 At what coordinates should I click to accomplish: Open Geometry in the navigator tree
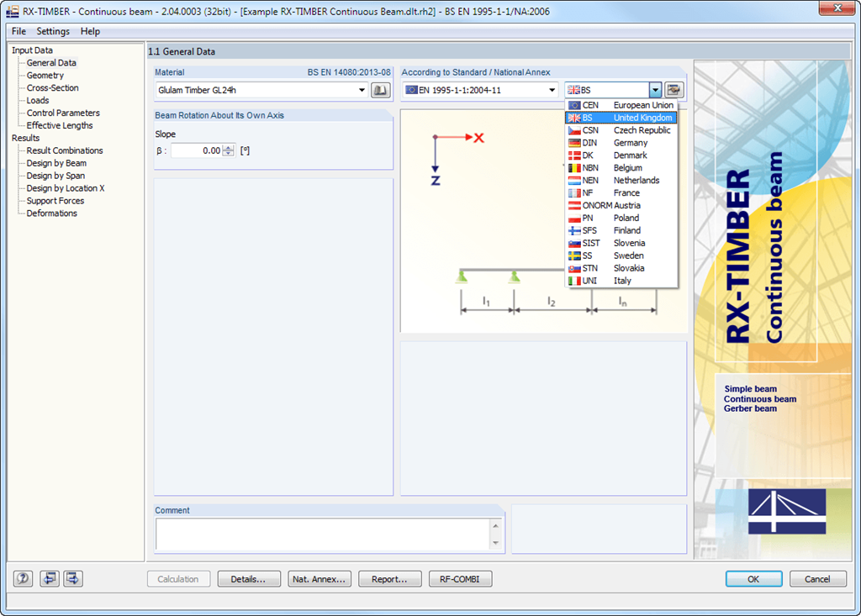coord(45,76)
